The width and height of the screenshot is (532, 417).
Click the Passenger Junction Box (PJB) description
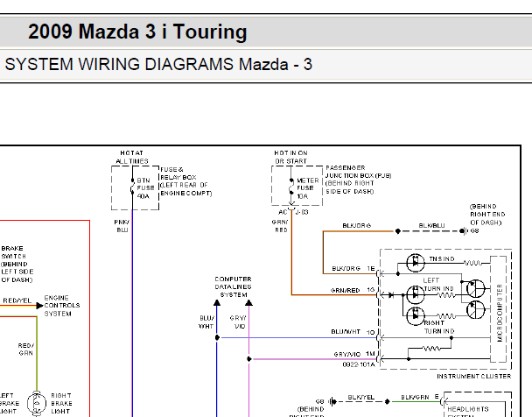tap(358, 180)
